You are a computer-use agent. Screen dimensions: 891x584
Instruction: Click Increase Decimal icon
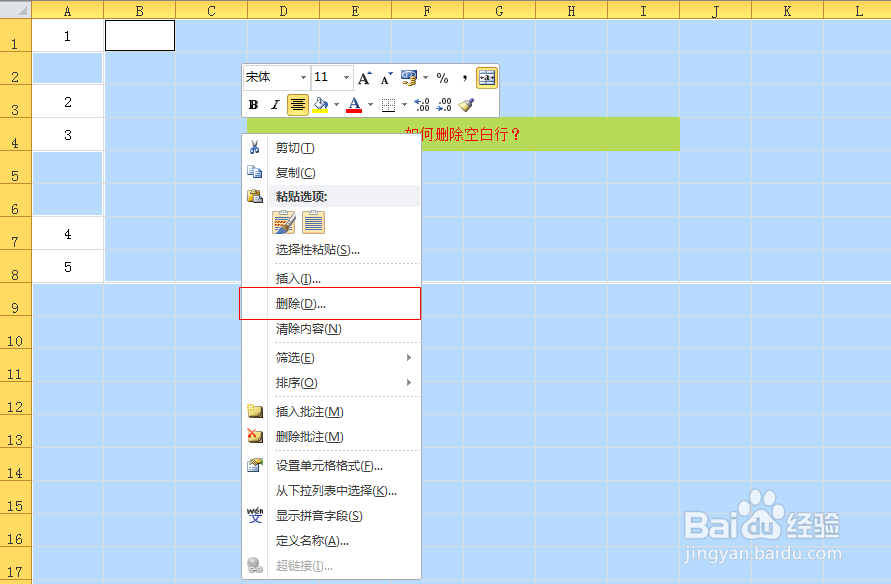[x=422, y=105]
